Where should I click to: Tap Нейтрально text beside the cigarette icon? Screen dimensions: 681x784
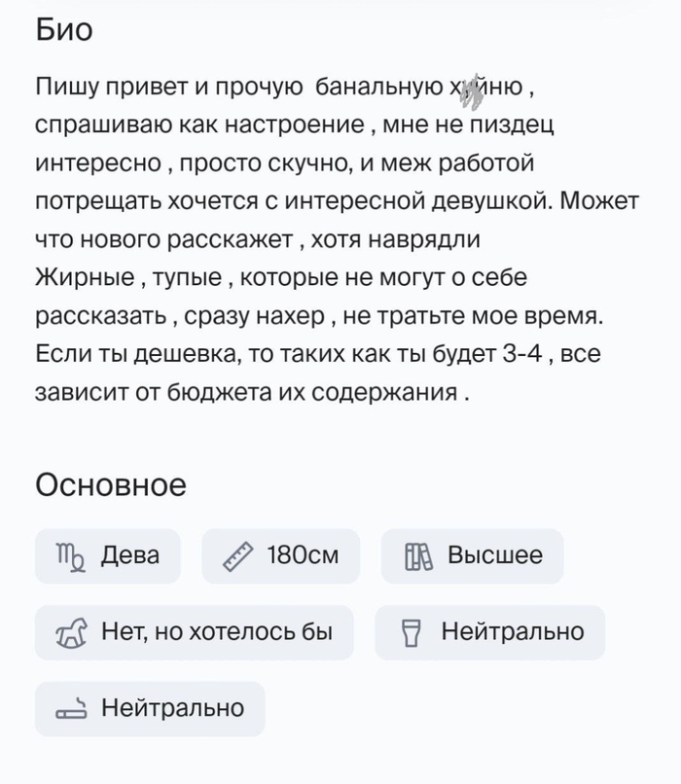click(172, 708)
